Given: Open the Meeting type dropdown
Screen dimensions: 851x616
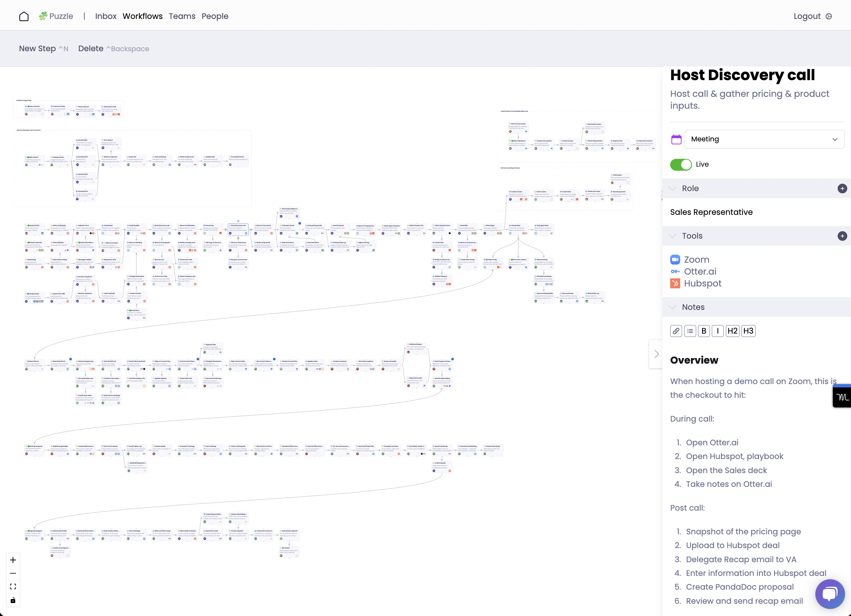Looking at the screenshot, I should point(764,139).
